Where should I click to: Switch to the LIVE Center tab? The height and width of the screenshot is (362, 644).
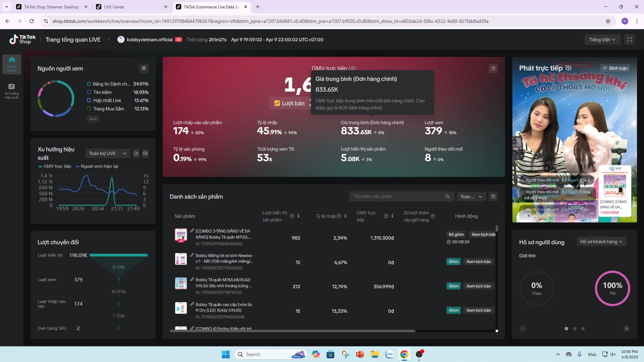(132, 7)
